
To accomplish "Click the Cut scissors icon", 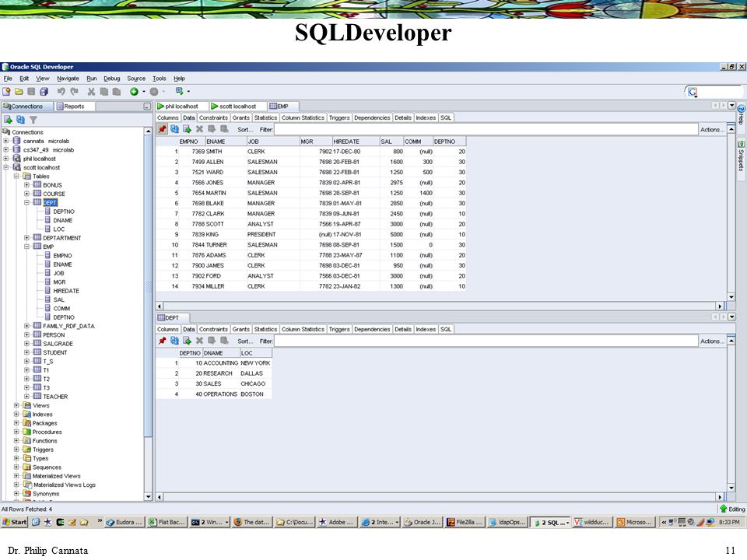I will pyautogui.click(x=91, y=92).
